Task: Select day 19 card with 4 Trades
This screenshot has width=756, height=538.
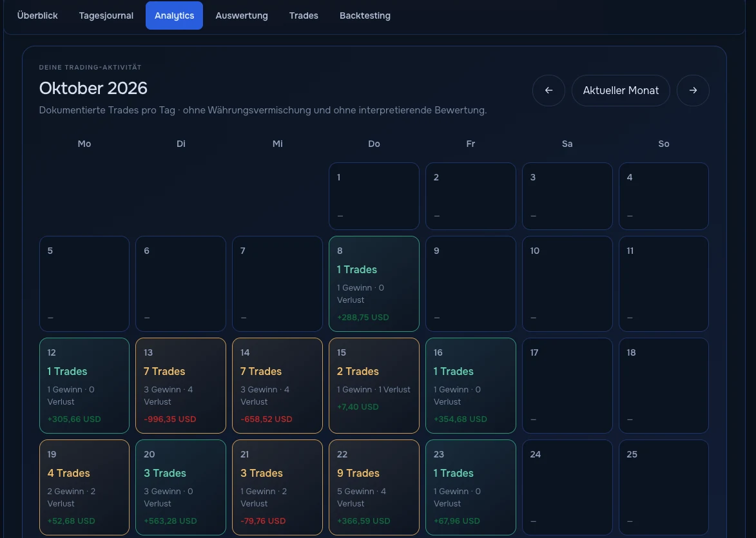Action: coord(84,487)
